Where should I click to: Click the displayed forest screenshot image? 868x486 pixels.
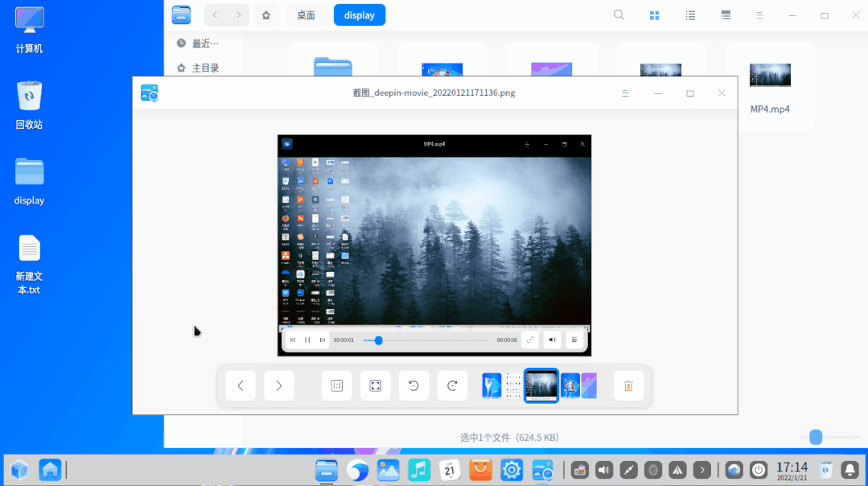pyautogui.click(x=434, y=245)
